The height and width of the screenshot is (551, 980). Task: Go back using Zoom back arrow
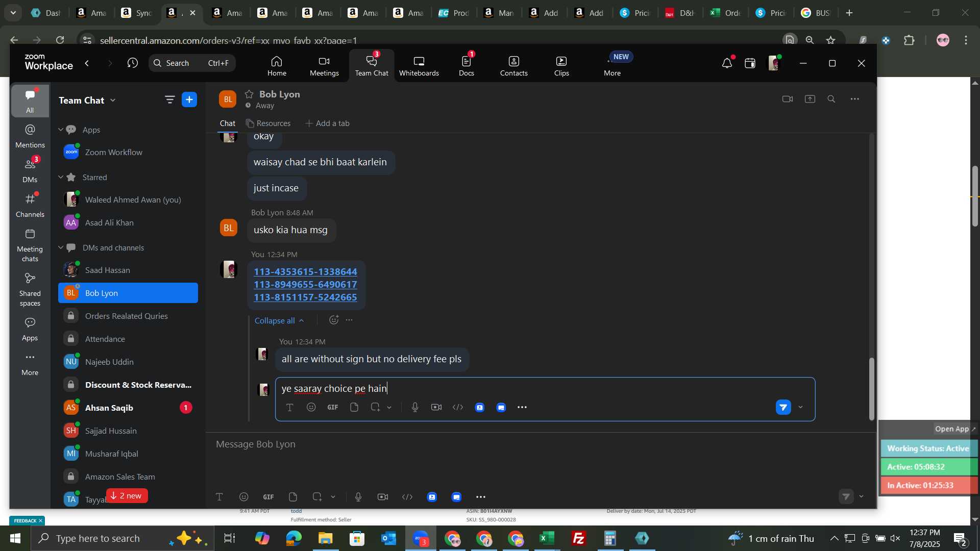point(87,63)
